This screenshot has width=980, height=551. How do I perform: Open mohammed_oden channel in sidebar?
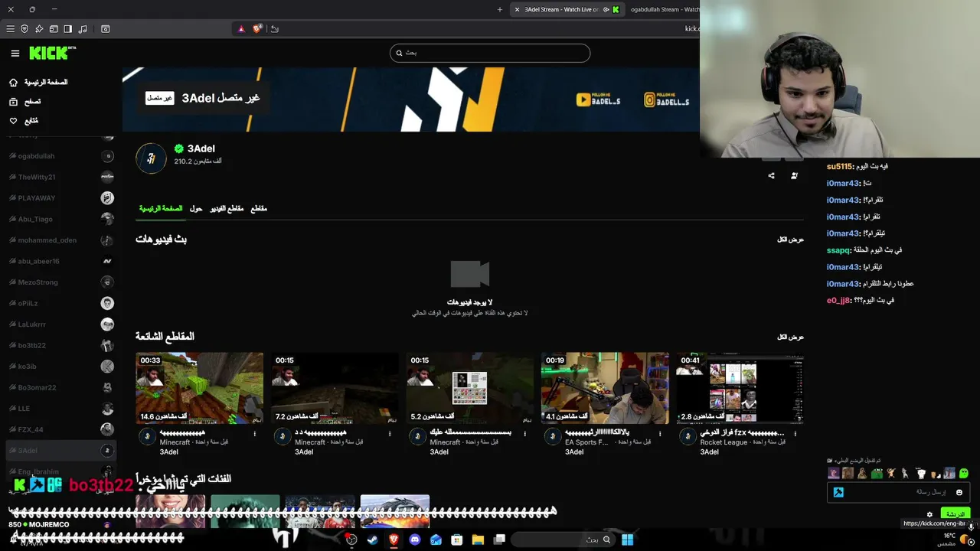60,240
